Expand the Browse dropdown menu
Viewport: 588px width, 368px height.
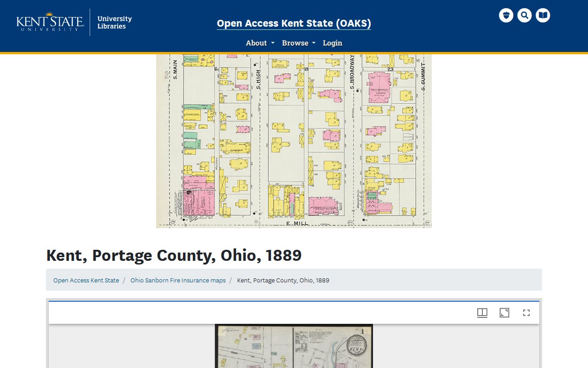tap(299, 43)
